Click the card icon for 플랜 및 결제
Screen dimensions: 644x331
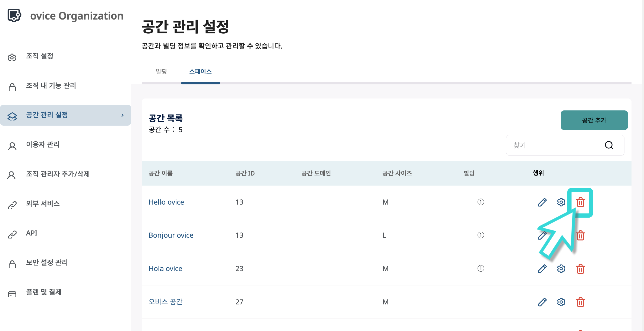pyautogui.click(x=12, y=294)
